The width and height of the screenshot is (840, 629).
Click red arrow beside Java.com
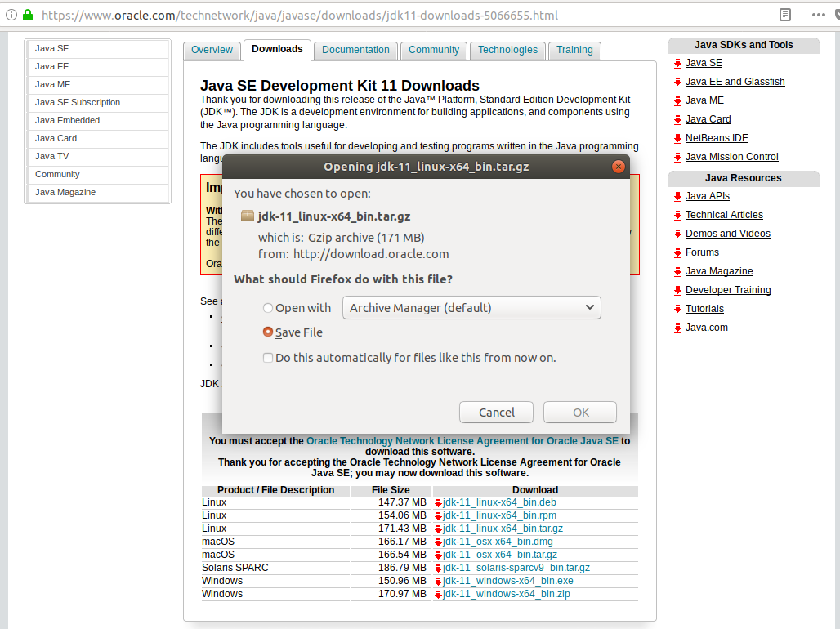pos(677,328)
